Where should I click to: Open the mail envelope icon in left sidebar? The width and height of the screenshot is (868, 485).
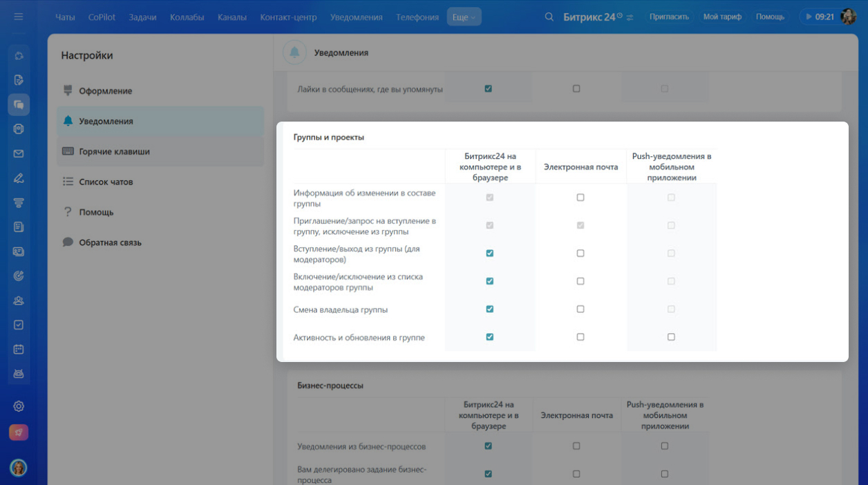coord(19,153)
